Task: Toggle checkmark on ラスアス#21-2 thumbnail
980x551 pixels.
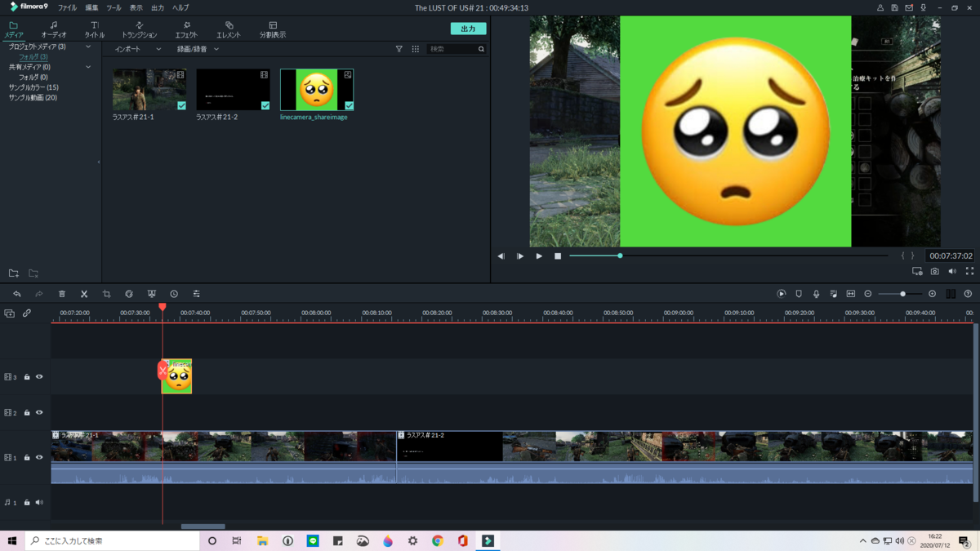Action: [x=265, y=105]
